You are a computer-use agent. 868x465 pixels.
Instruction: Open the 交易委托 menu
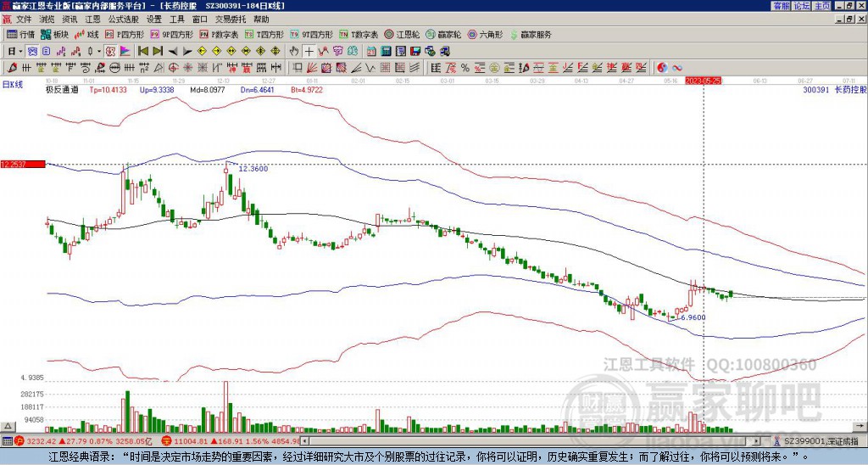point(231,20)
